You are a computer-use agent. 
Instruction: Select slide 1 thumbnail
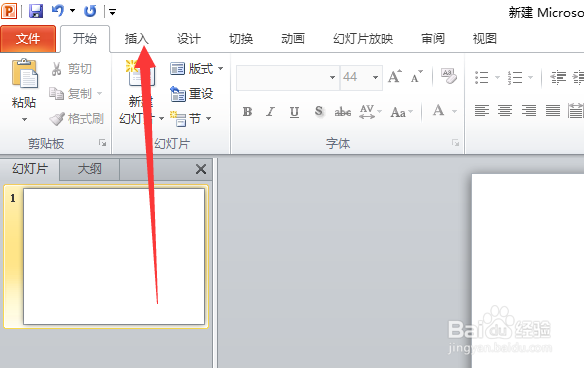(x=114, y=256)
